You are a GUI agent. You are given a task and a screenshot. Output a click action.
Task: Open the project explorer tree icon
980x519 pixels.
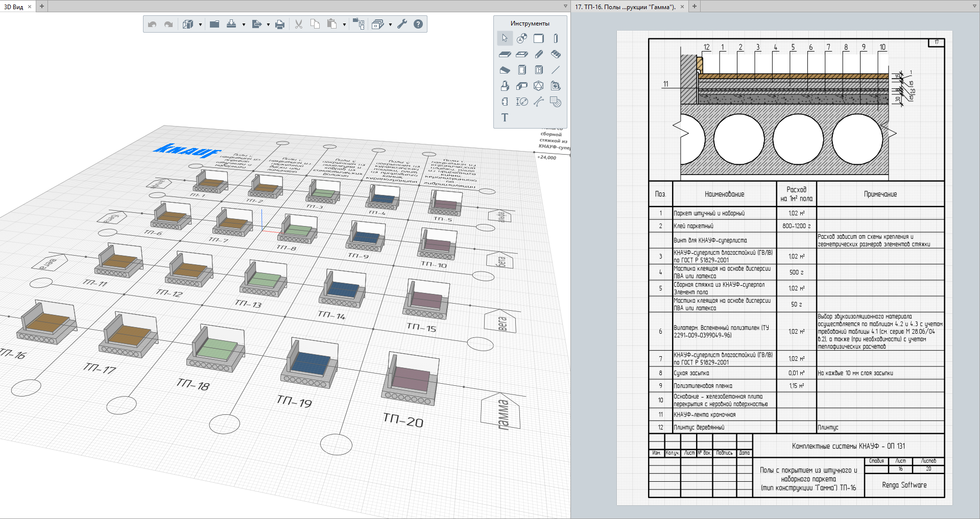click(358, 24)
